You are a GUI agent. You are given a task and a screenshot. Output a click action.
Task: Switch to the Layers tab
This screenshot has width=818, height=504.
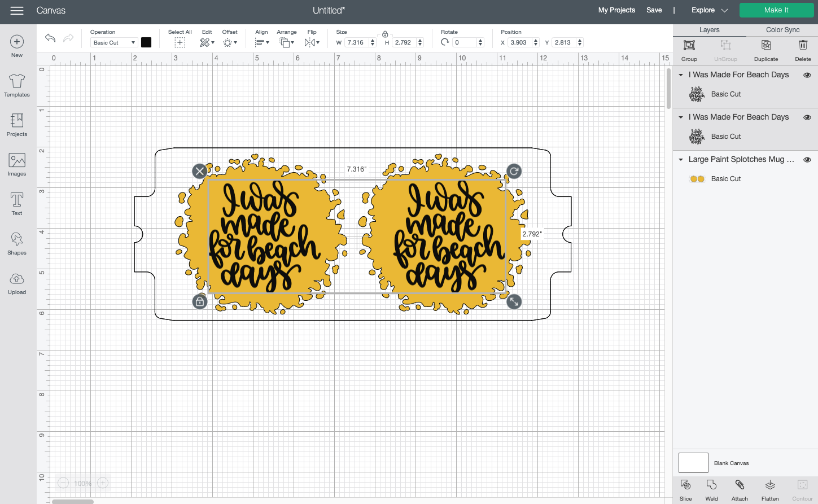710,30
